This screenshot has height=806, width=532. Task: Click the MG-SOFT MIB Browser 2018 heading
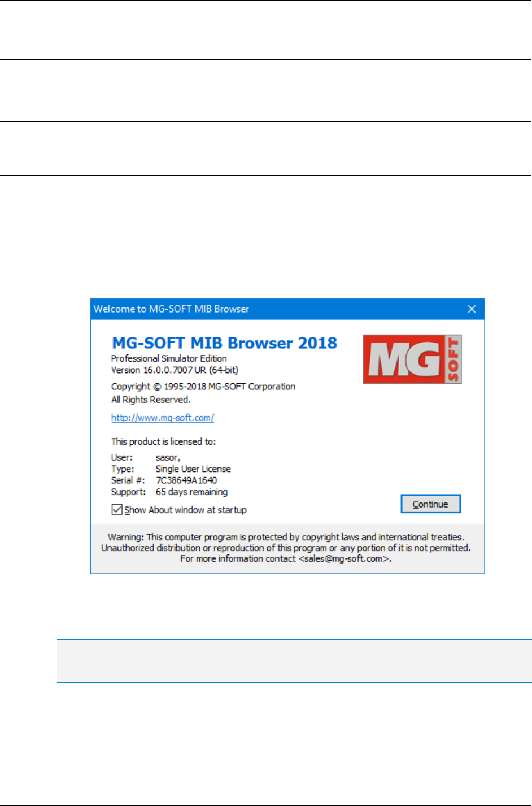pyautogui.click(x=224, y=343)
